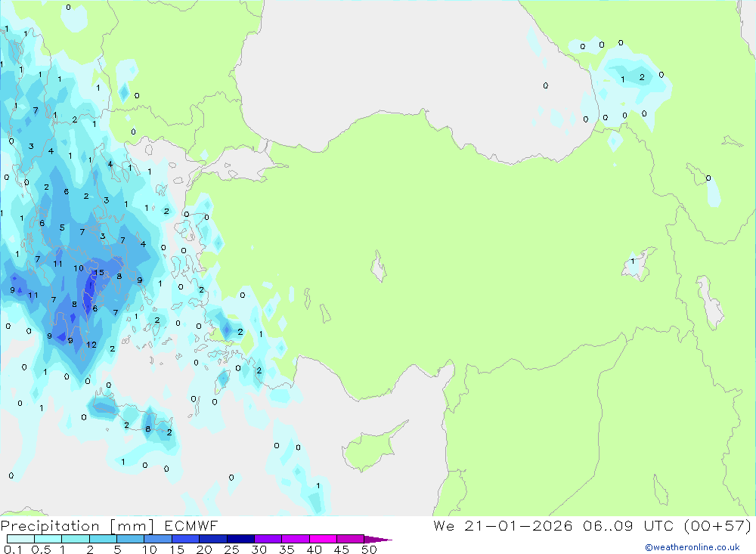Click the legend scale label '35'
Viewport: 756px width, 554px height.
[287, 549]
